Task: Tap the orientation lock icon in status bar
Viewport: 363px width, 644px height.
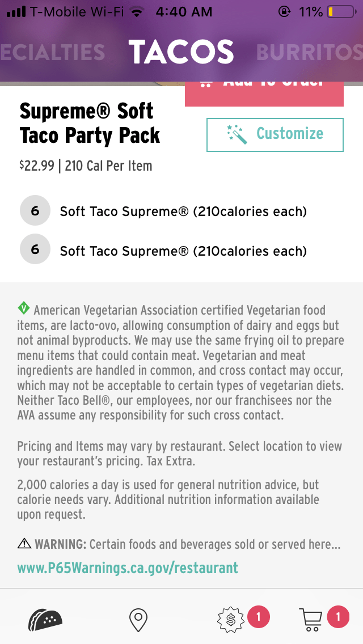Action: (x=284, y=10)
